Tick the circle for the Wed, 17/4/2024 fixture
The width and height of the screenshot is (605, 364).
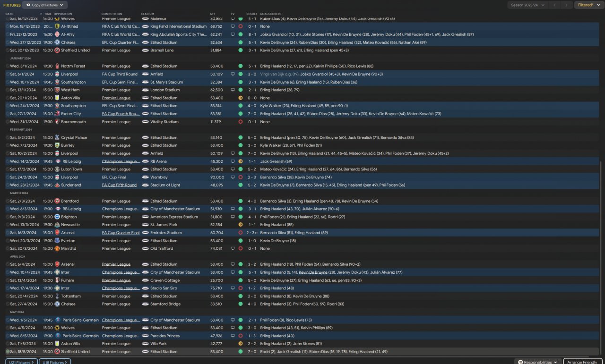click(x=7, y=288)
